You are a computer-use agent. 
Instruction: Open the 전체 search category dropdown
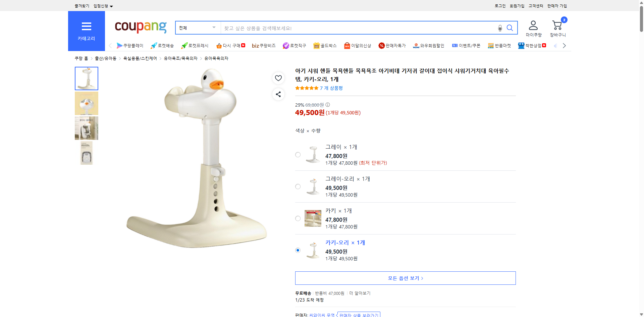[x=197, y=28]
